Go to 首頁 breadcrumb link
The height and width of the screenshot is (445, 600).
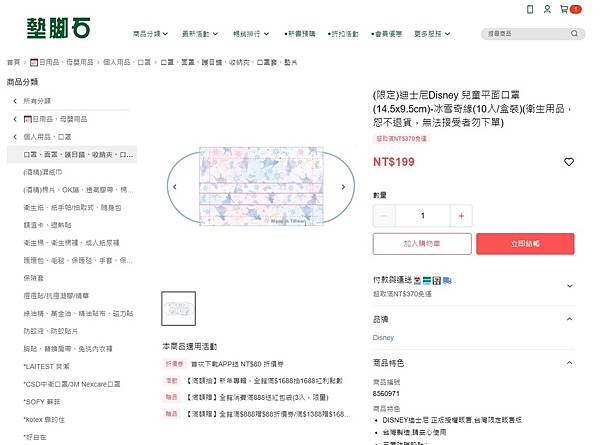coord(13,62)
